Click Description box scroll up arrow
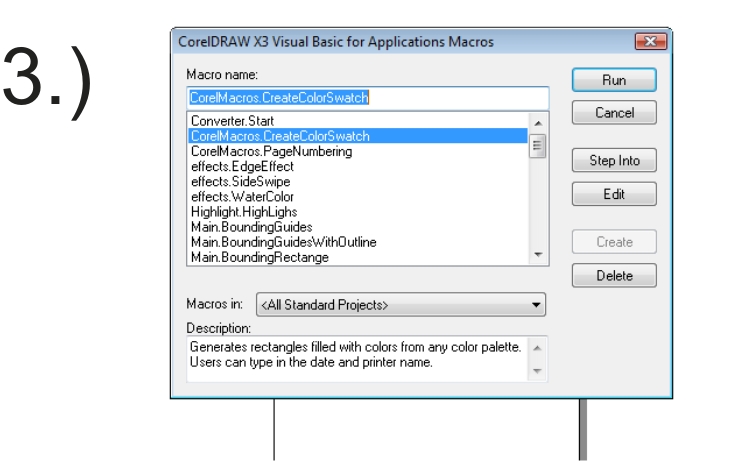 537,348
